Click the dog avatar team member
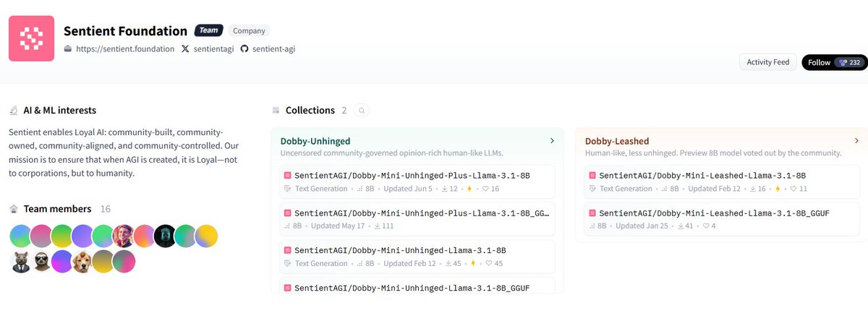This screenshot has width=868, height=329. (x=82, y=262)
